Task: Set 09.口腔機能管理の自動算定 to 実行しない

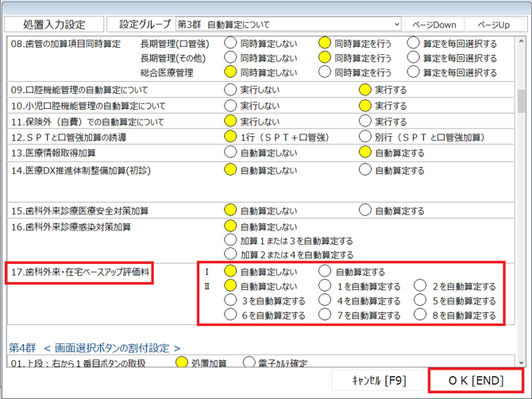Action: (x=231, y=91)
